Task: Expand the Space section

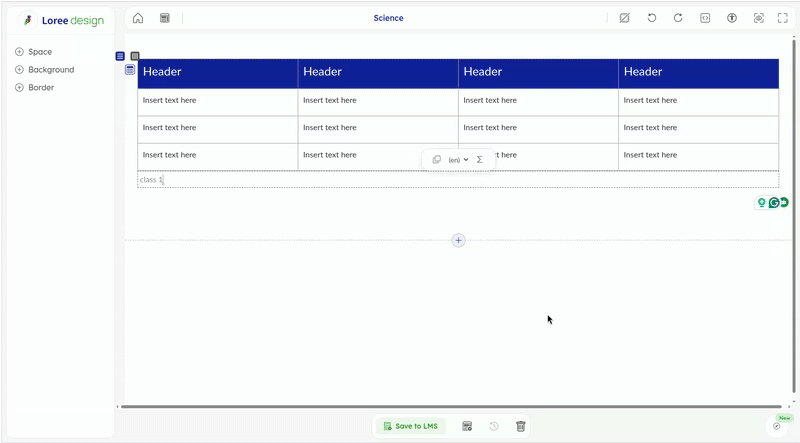Action: [x=19, y=52]
